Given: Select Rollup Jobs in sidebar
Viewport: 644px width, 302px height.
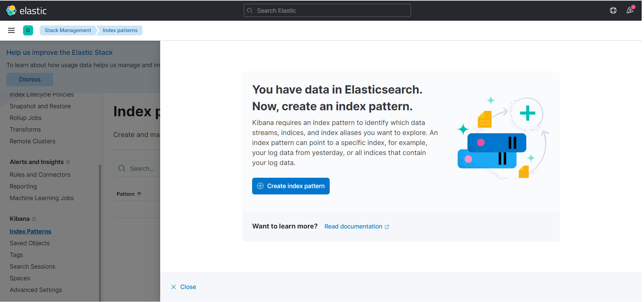Looking at the screenshot, I should point(26,118).
